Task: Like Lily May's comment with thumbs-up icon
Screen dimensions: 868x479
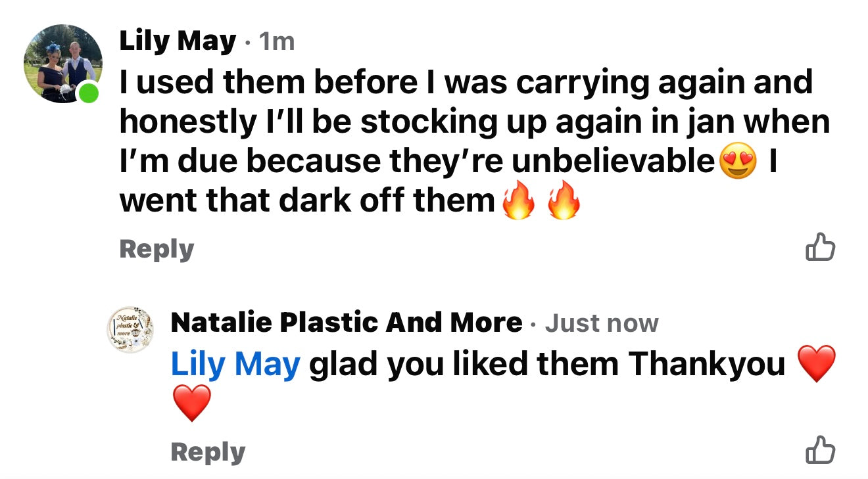Action: [820, 248]
